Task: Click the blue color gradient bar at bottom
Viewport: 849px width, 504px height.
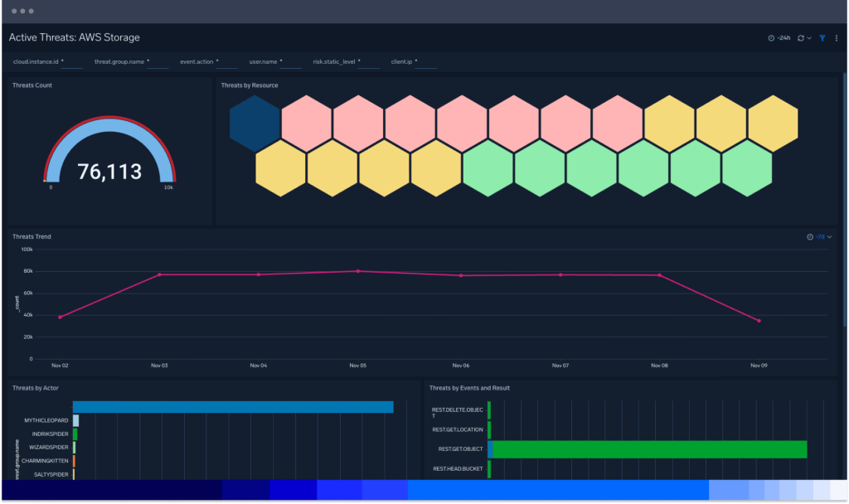Action: (424, 491)
